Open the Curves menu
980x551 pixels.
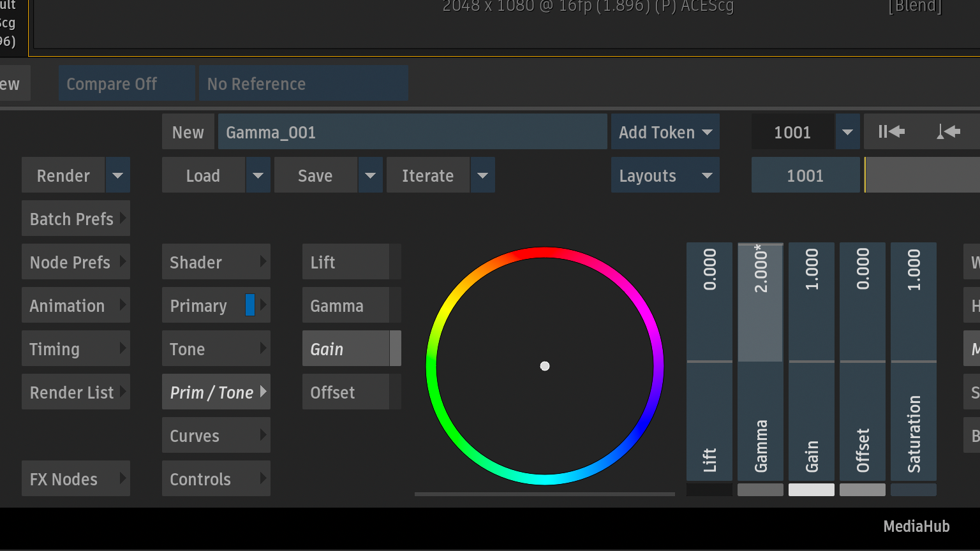[216, 435]
